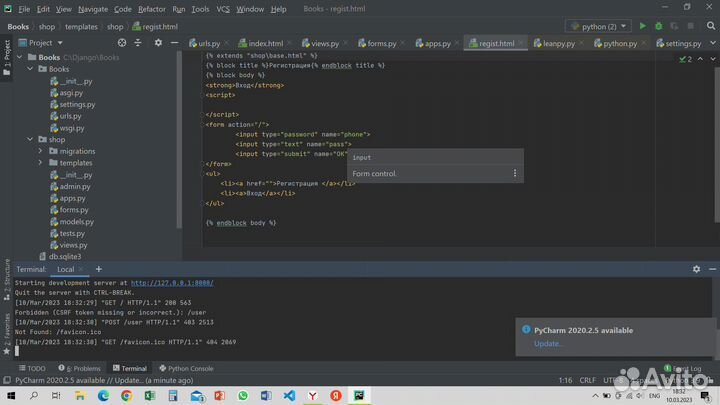Open the http://127.0.0.1:8000/ server link

tap(172, 283)
